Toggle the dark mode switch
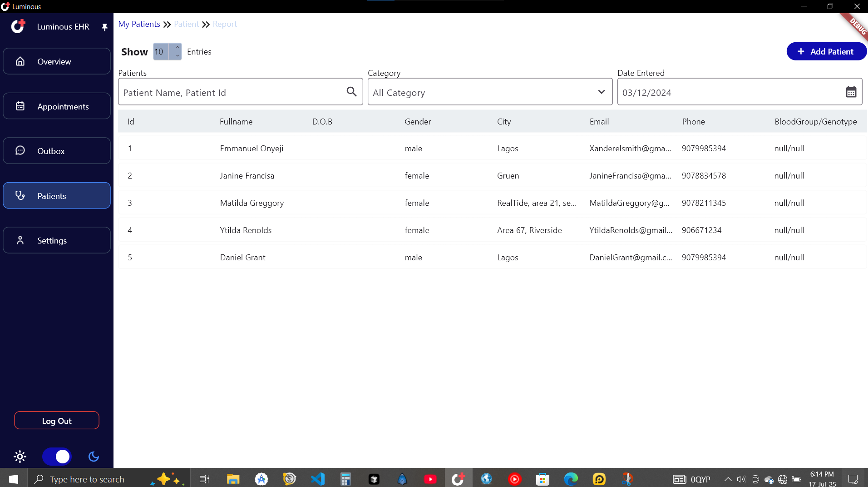Screen dimensions: 868x487 click(57, 456)
